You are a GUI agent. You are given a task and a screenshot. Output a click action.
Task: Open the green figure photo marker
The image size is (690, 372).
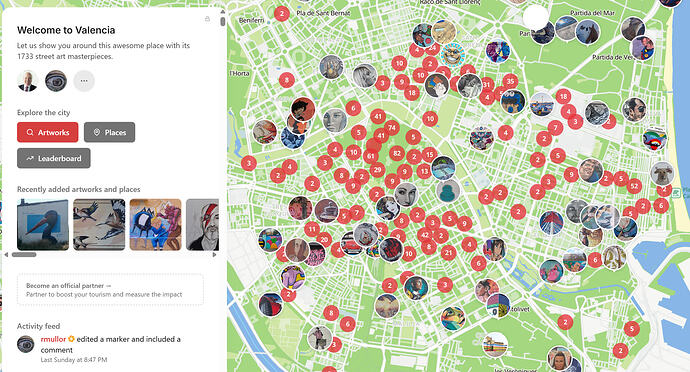[x=448, y=192]
